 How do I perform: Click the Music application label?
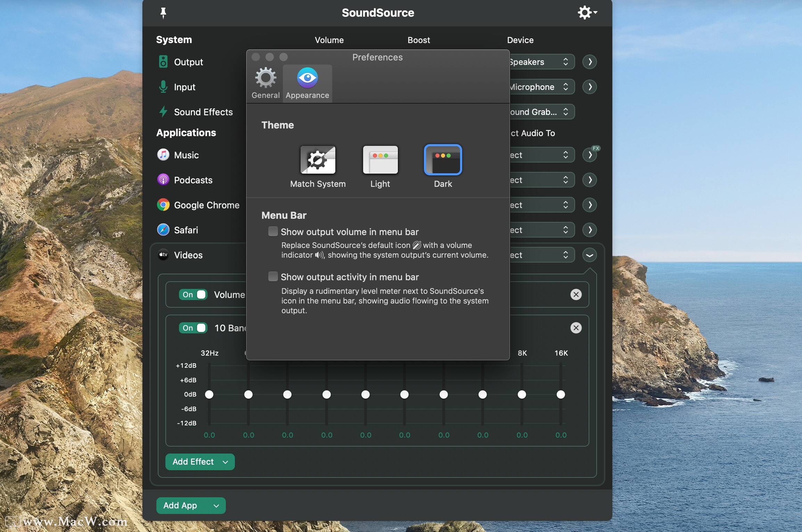pos(186,155)
